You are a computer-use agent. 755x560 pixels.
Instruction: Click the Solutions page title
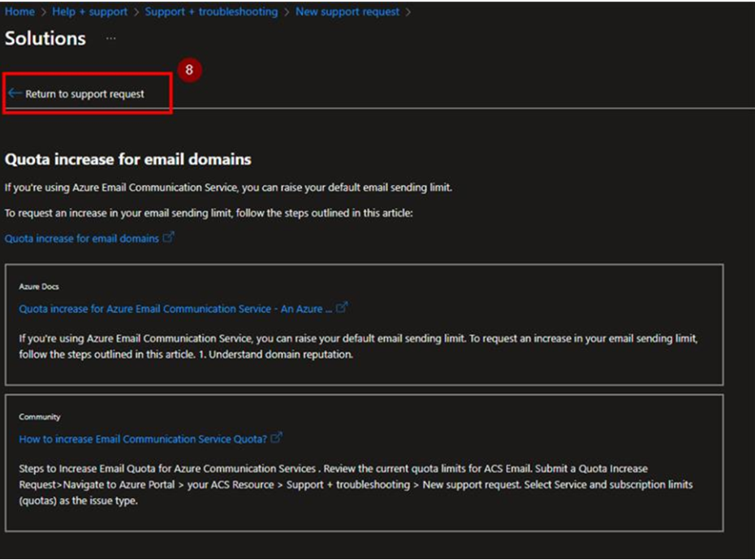[45, 38]
